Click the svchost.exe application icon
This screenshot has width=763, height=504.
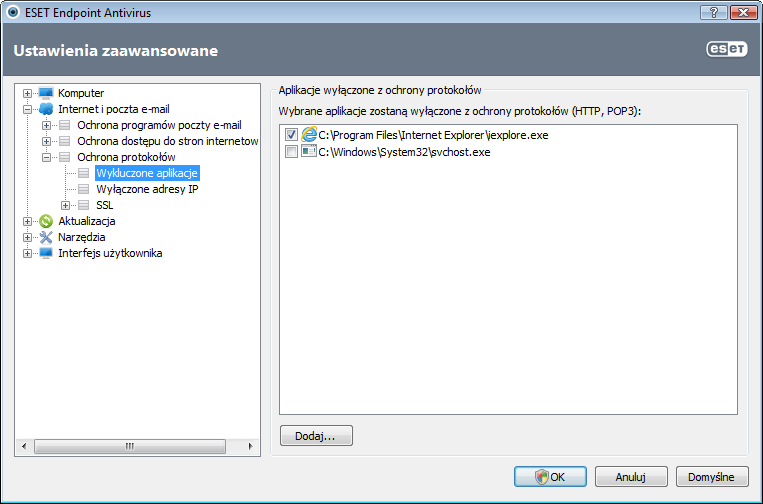(x=309, y=151)
